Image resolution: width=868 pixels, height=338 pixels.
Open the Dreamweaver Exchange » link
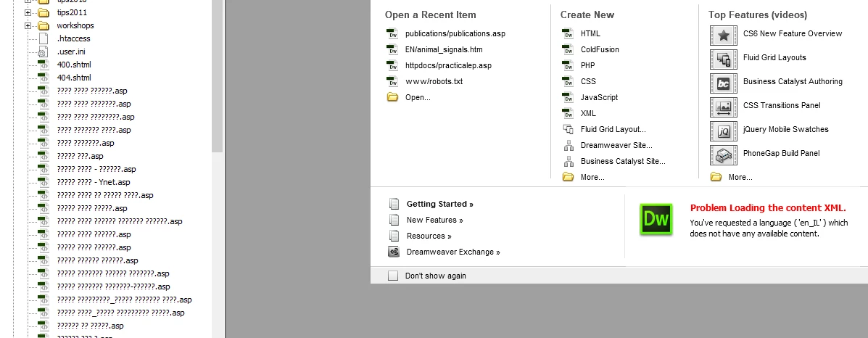pos(453,252)
